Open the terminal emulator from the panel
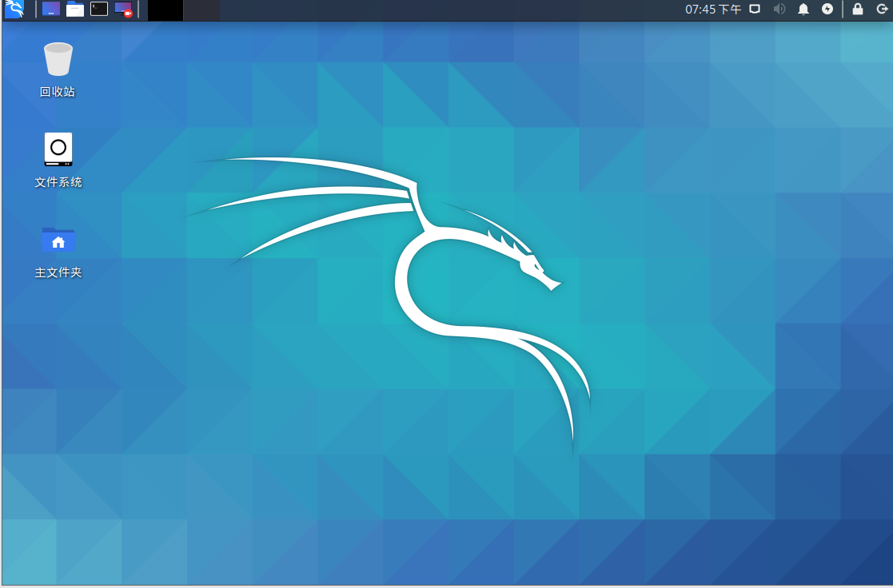This screenshot has width=893, height=588. [99, 9]
